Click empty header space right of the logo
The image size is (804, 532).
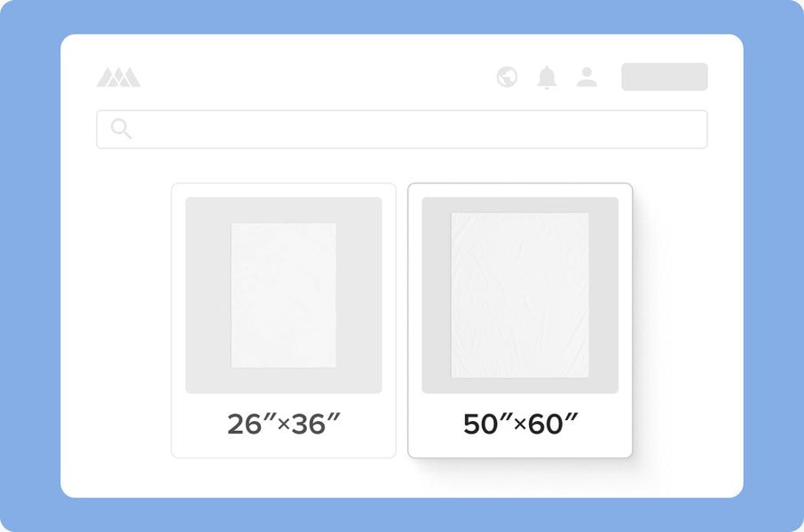point(311,77)
